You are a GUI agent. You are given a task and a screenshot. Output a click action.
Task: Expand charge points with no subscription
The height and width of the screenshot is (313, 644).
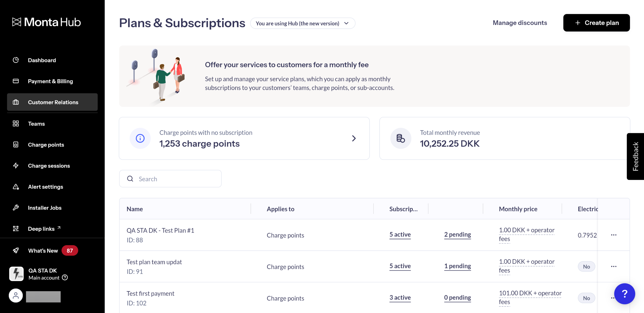pos(354,138)
